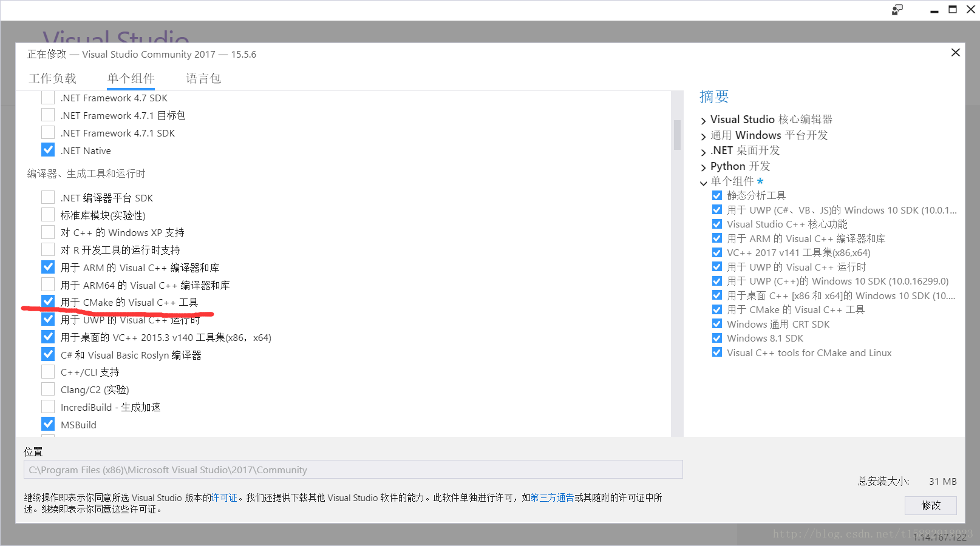Click the install location path field

click(353, 470)
